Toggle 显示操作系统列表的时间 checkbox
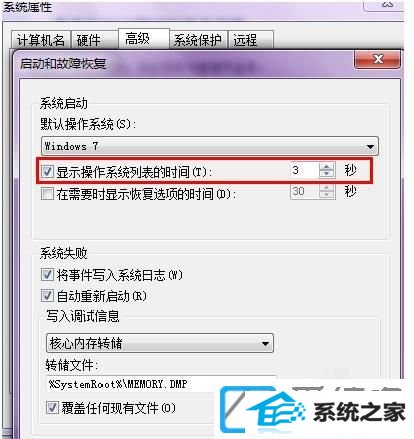Image resolution: width=414 pixels, height=439 pixels. (x=47, y=172)
